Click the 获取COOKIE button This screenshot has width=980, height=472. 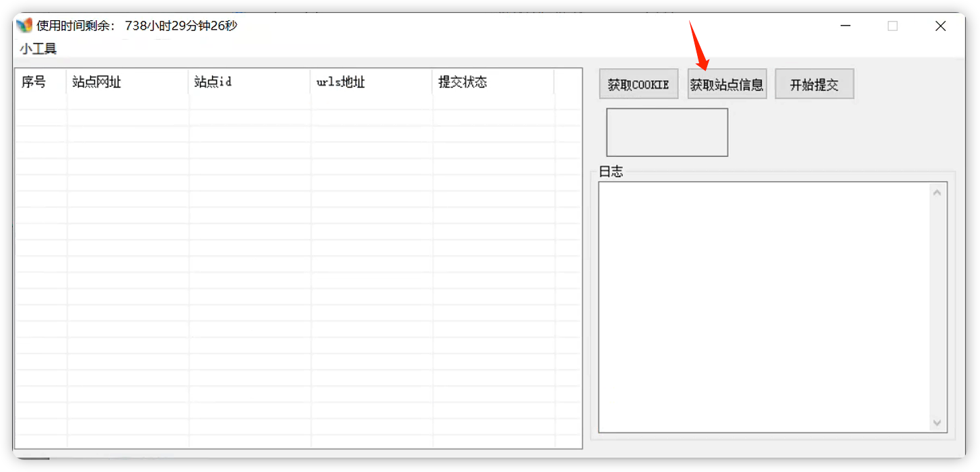pyautogui.click(x=639, y=84)
